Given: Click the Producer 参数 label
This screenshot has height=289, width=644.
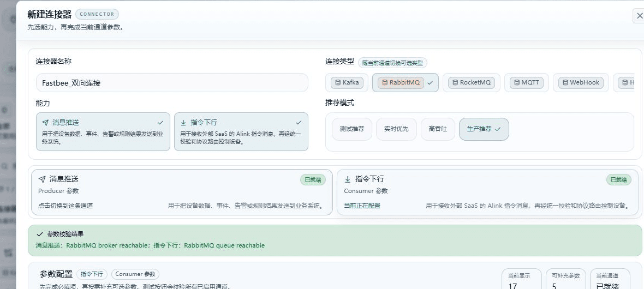Looking at the screenshot, I should click(58, 191).
